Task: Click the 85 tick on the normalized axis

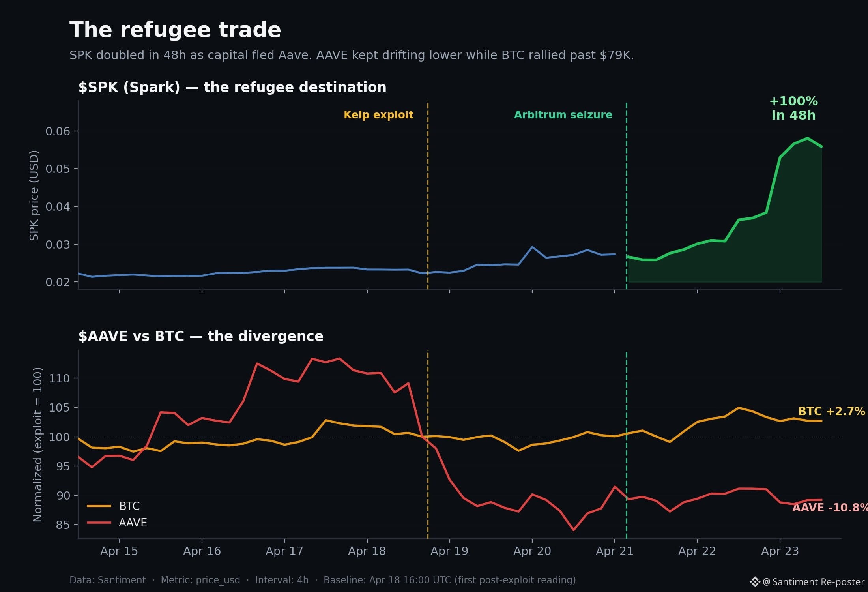Action: coord(63,525)
